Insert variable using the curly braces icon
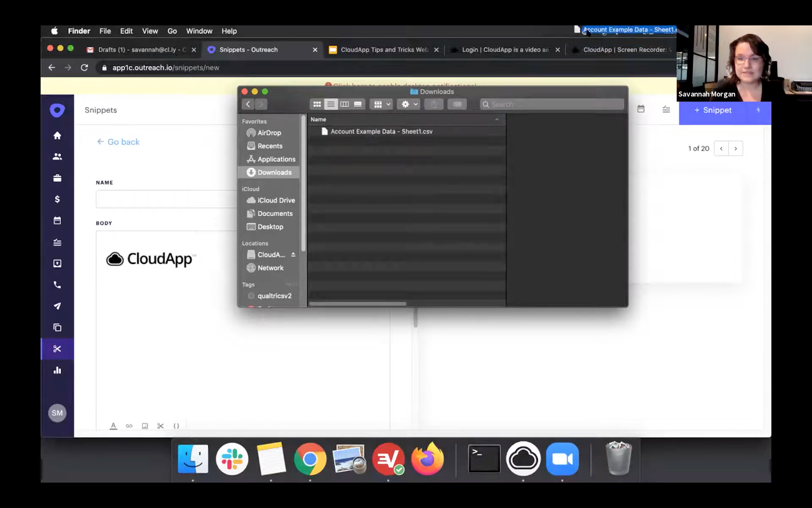Image resolution: width=812 pixels, height=508 pixels. pyautogui.click(x=176, y=426)
